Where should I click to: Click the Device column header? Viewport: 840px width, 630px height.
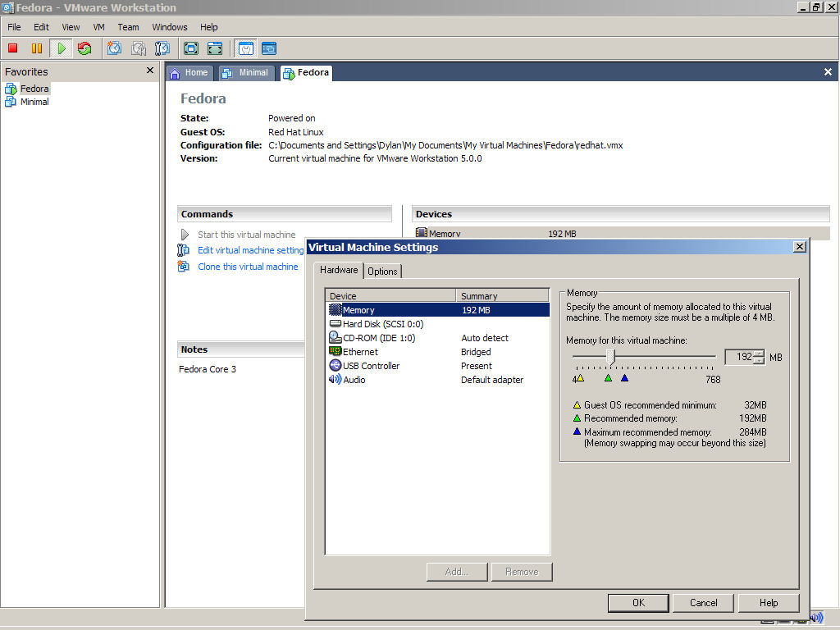tap(390, 295)
